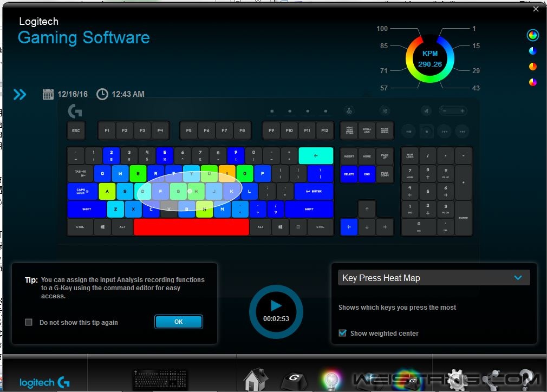Click the numpad ENTER key

tap(463, 218)
